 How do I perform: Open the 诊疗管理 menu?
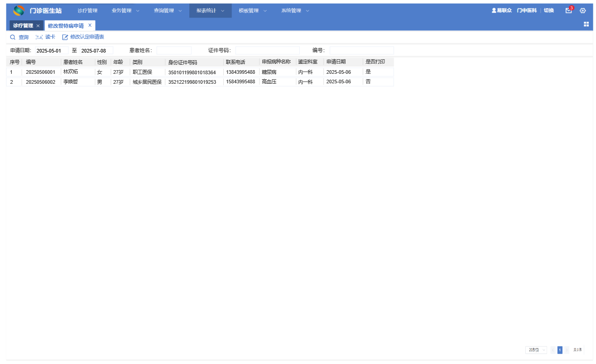87,10
